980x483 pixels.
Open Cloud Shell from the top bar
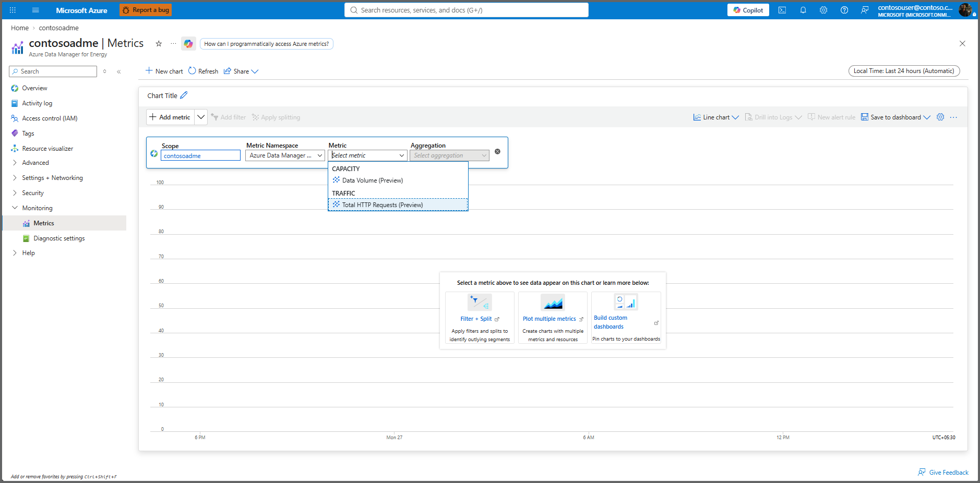click(x=782, y=10)
